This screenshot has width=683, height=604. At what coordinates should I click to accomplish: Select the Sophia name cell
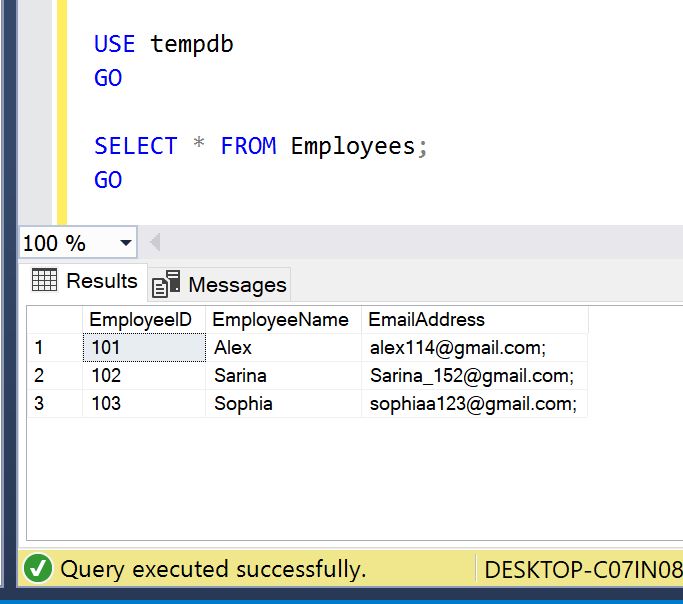282,404
